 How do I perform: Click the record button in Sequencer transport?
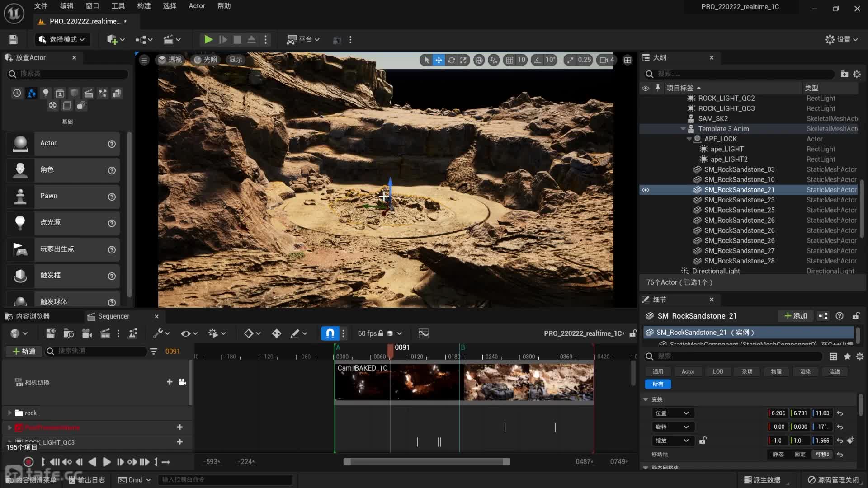tap(28, 462)
